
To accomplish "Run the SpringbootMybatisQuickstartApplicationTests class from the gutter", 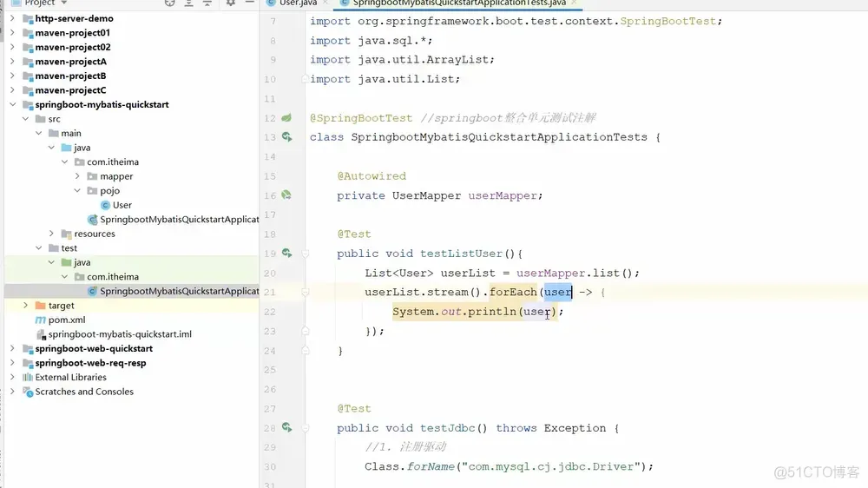I will [x=286, y=137].
